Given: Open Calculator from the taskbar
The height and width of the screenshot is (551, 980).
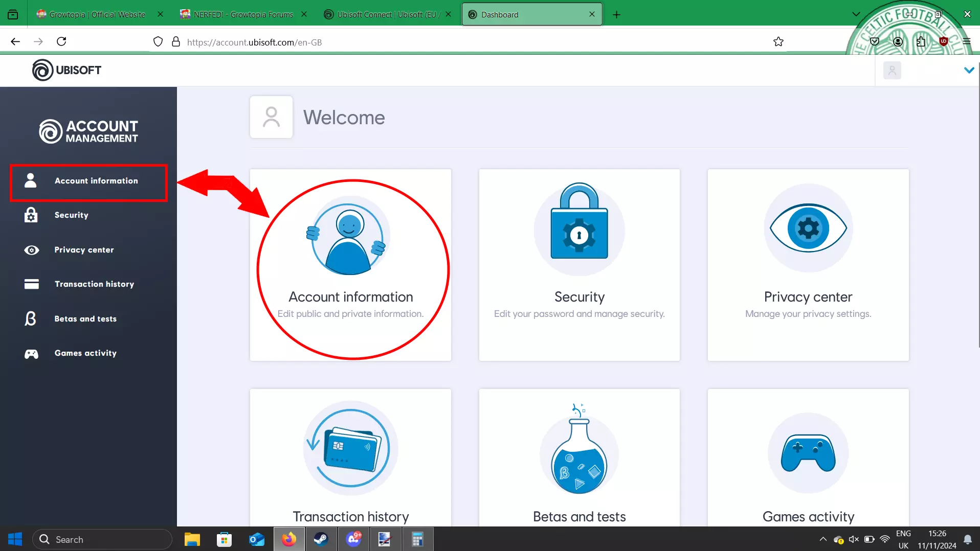Looking at the screenshot, I should pos(417,539).
